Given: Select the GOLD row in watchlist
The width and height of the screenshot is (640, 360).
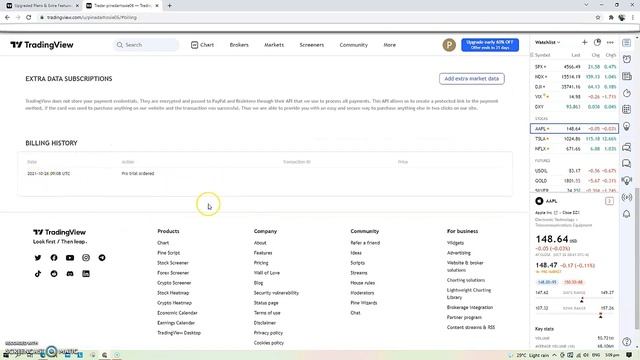Looking at the screenshot, I should point(574,181).
